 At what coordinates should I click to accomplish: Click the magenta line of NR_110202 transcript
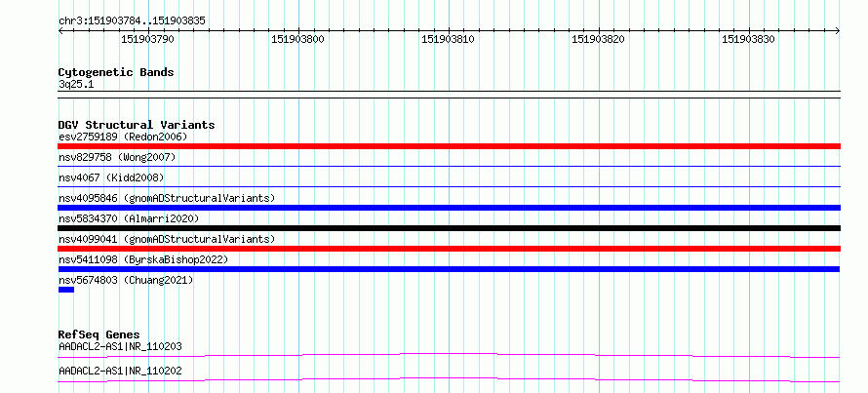(x=449, y=379)
